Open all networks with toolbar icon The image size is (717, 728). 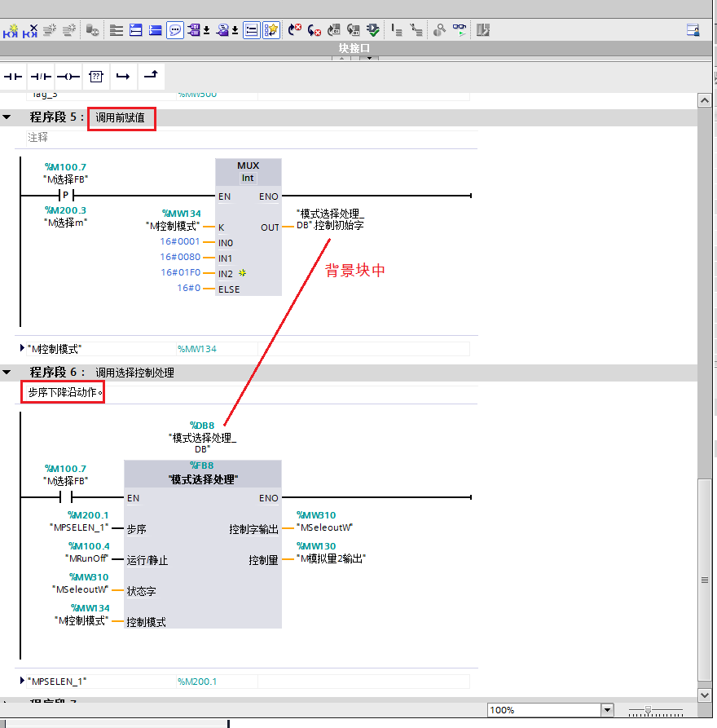(x=135, y=30)
